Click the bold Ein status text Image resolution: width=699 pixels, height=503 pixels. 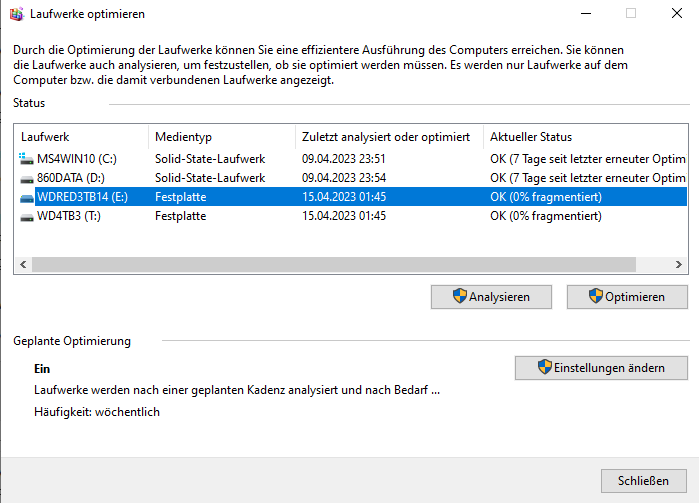[x=42, y=369]
